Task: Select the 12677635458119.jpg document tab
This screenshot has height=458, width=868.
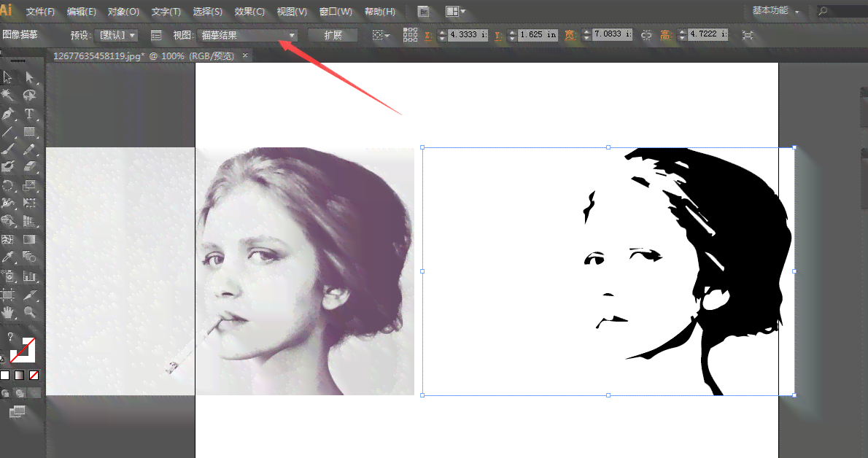Action: pos(144,56)
